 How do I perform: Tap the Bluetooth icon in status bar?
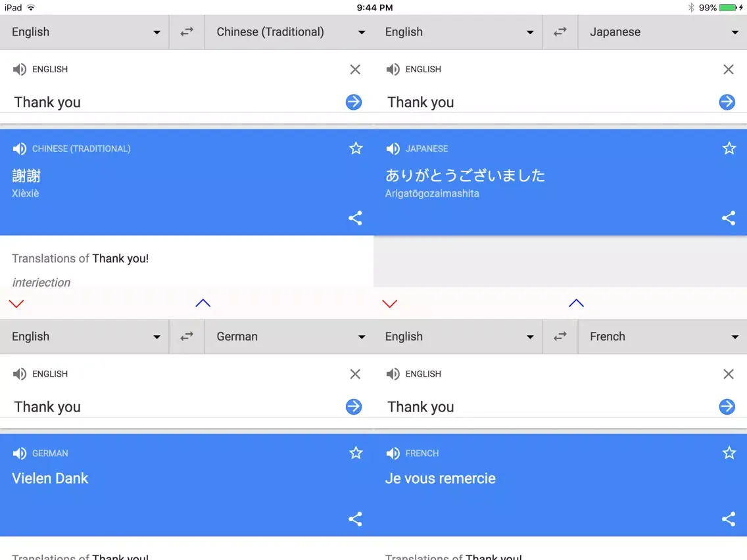[691, 8]
